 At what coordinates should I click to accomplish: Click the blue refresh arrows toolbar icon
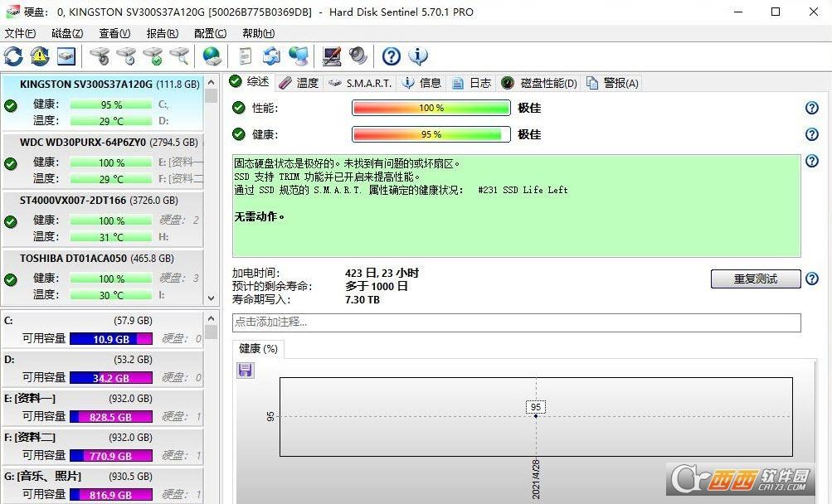pos(13,56)
